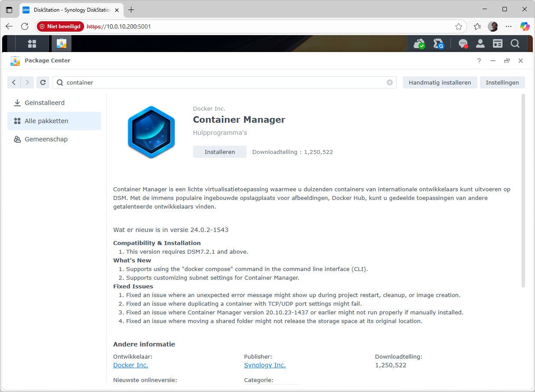Viewport: 535px width, 392px height.
Task: Open Package Center help via the question mark
Action: [479, 61]
